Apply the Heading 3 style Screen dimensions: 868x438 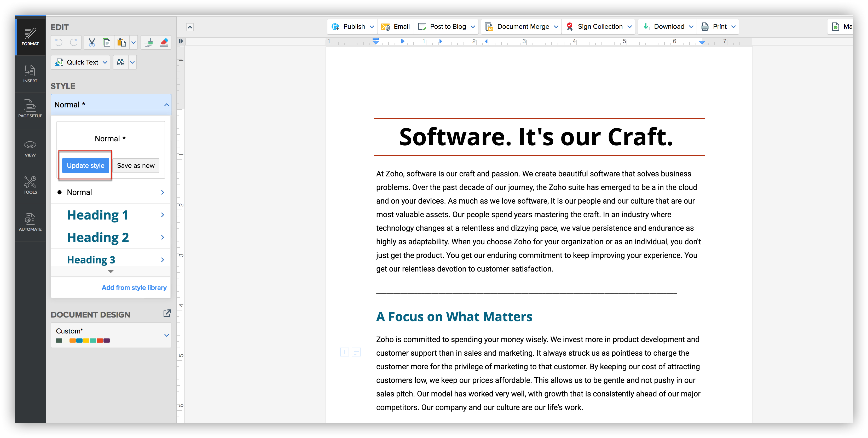click(91, 260)
